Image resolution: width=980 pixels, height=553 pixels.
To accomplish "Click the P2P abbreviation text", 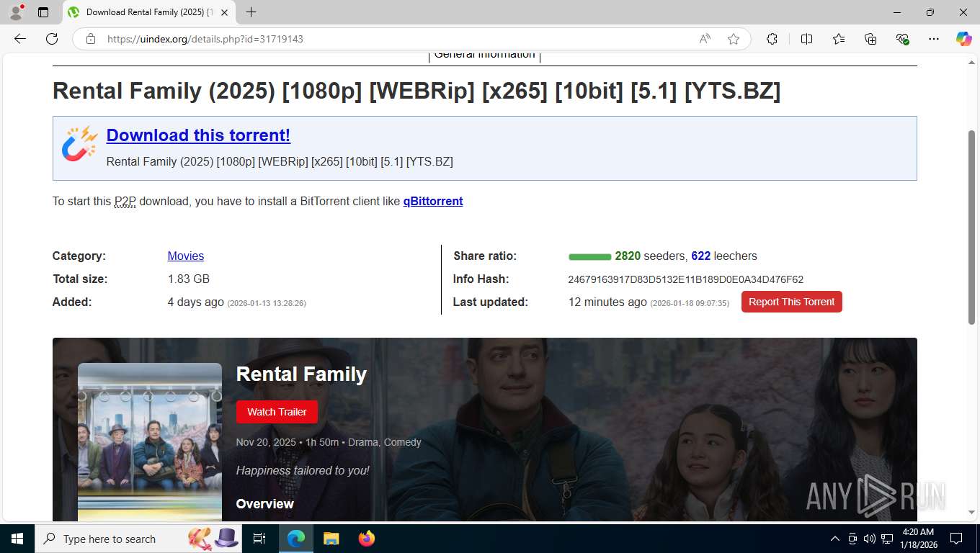I will tap(125, 202).
